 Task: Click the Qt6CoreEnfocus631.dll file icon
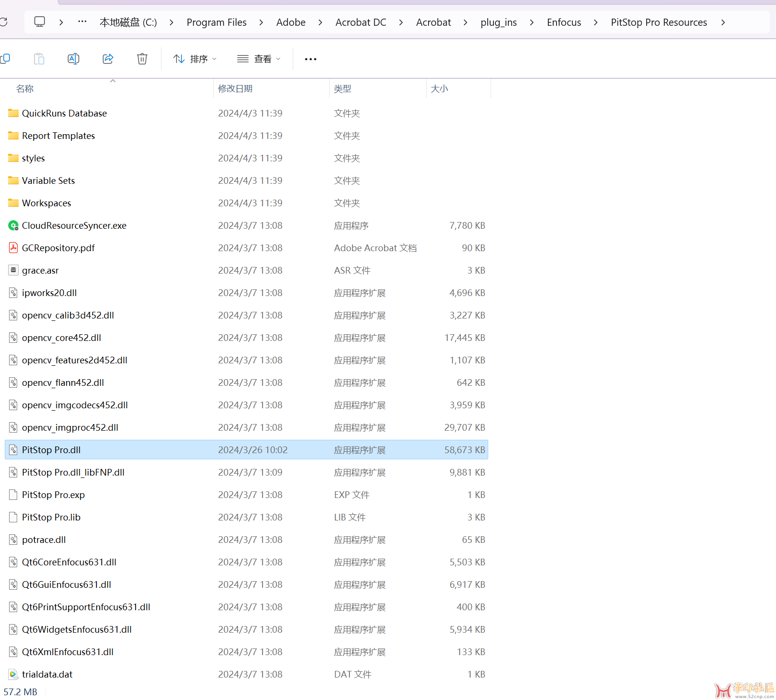pos(13,562)
